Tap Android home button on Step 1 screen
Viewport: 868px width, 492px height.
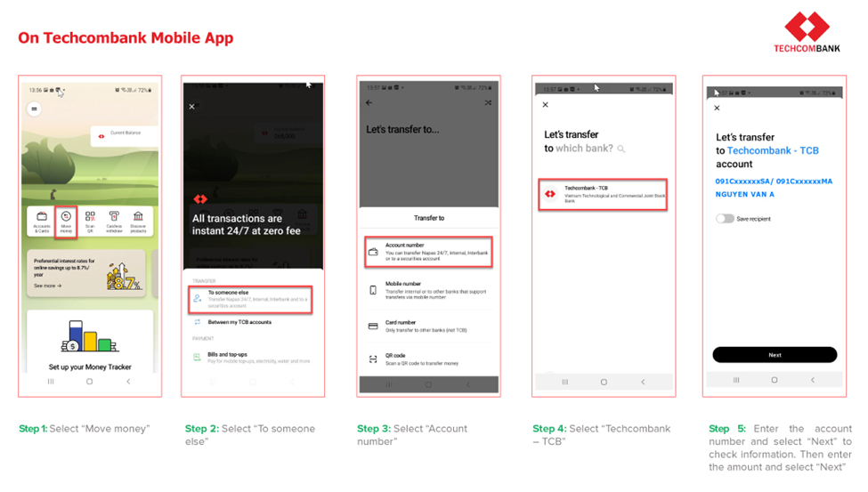(89, 382)
